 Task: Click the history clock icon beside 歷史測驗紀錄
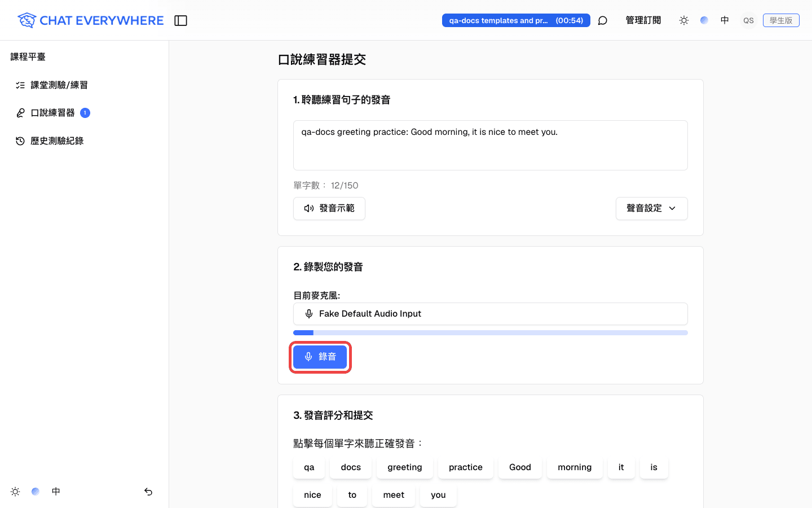tap(20, 141)
